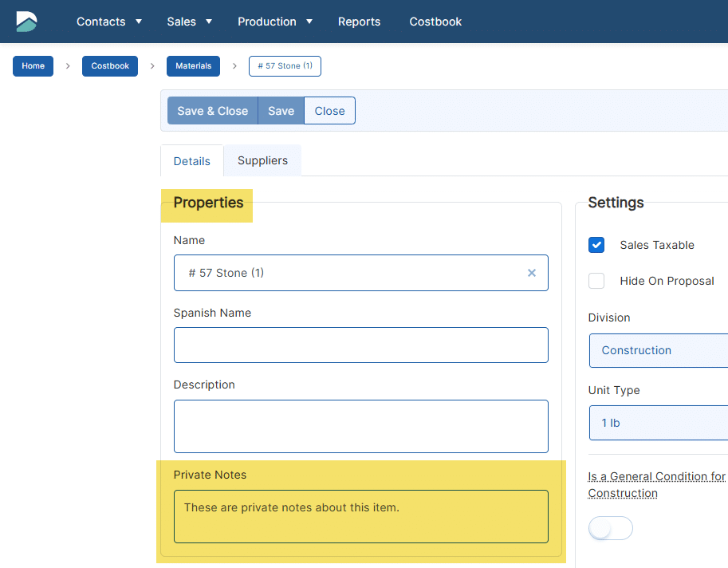The image size is (728, 568).
Task: Enable the Hide On Proposal checkbox
Action: 596,281
